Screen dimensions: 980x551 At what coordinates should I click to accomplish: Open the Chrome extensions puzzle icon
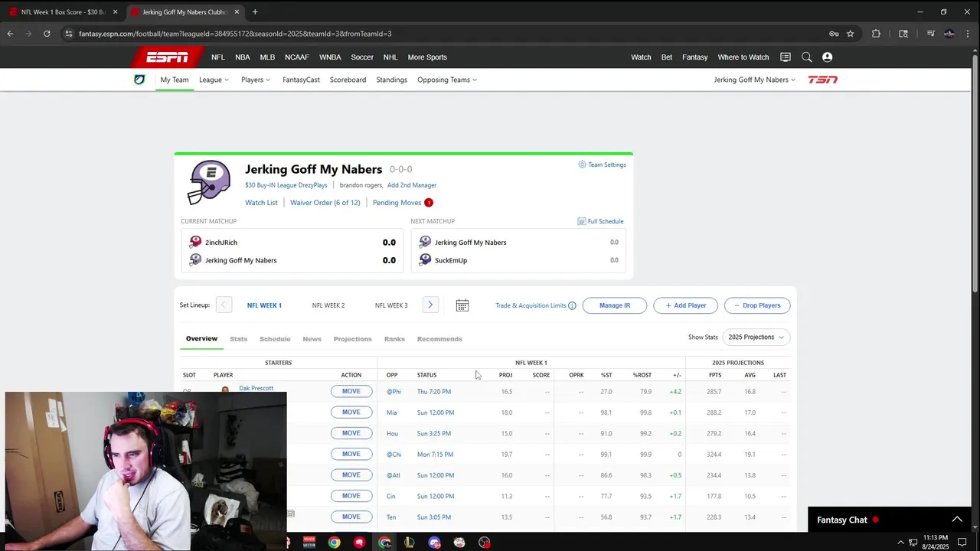(876, 34)
